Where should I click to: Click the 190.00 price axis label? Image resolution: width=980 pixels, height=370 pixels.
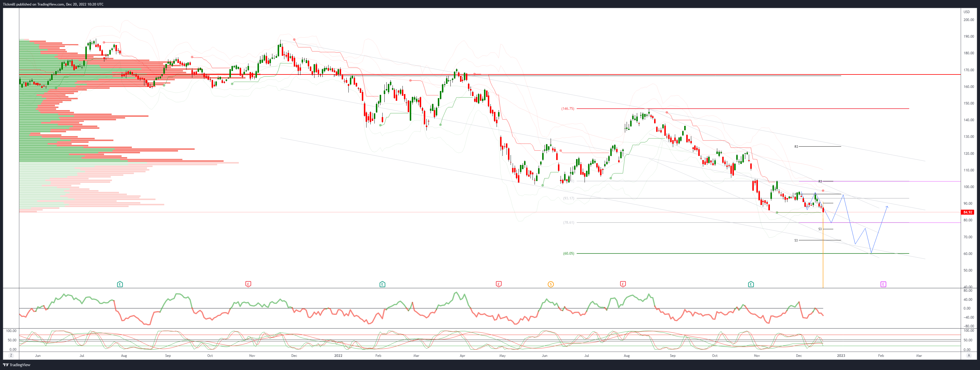coord(969,37)
